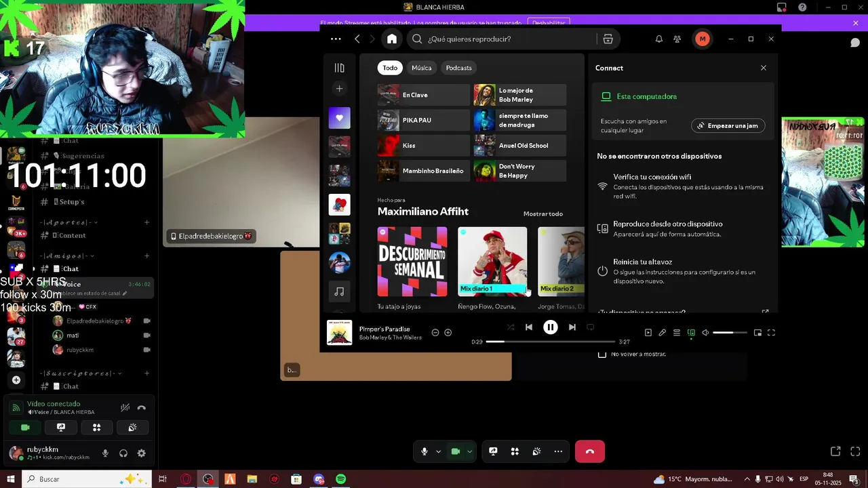The image size is (868, 488).
Task: Close the Spotify Connect panel
Action: click(x=764, y=68)
